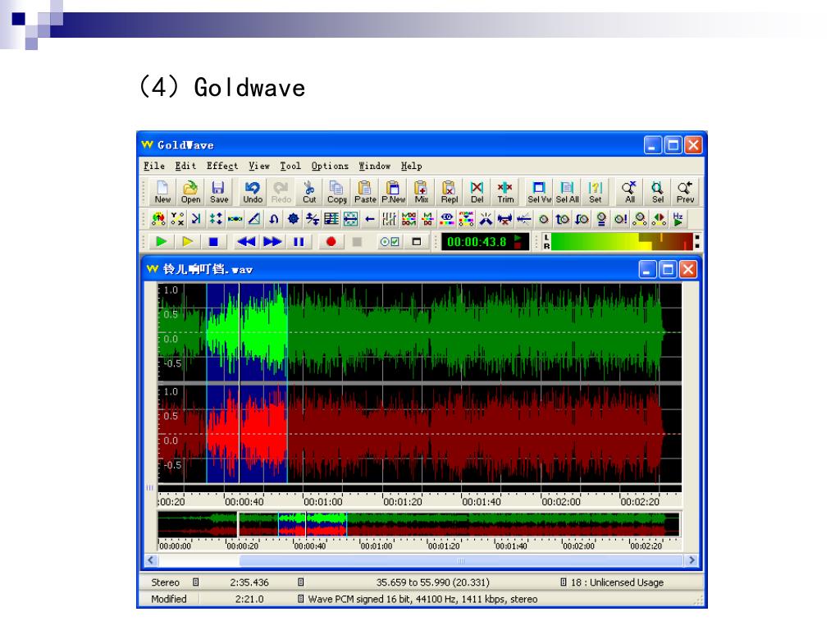
Task: Delete selection with Del button
Action: (477, 192)
